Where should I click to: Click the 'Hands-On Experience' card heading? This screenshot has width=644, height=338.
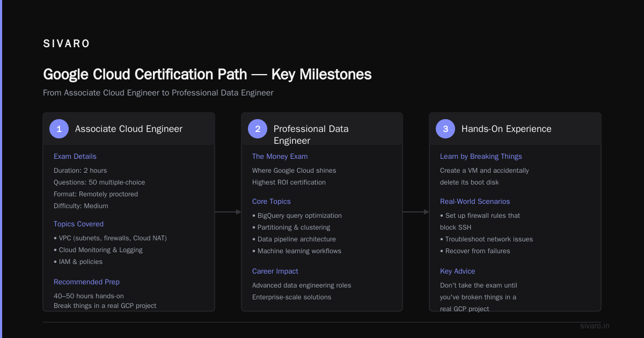(x=507, y=129)
